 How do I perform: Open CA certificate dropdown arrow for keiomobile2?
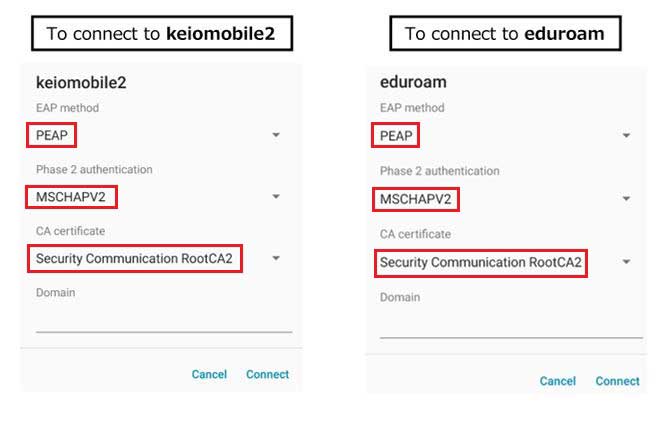(x=276, y=259)
